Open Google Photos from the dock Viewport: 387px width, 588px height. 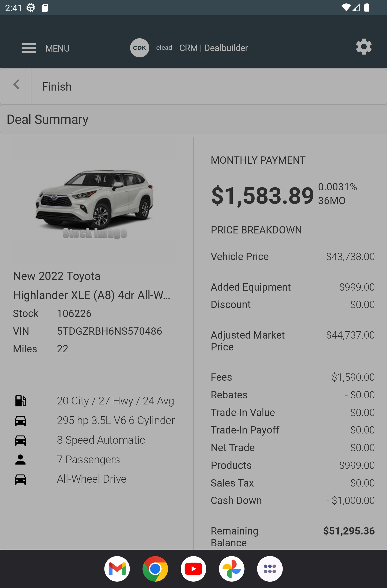[231, 569]
